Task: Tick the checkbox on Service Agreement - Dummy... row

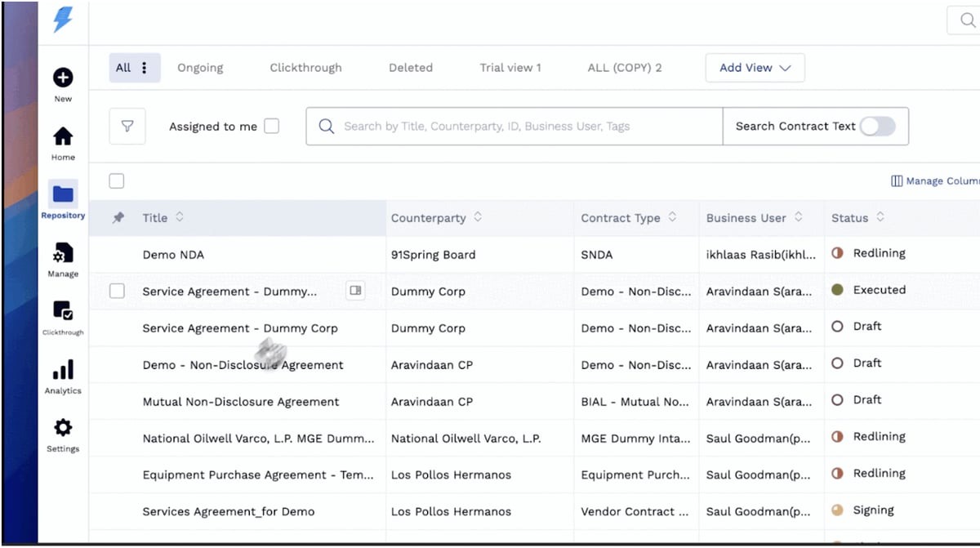Action: pos(117,291)
